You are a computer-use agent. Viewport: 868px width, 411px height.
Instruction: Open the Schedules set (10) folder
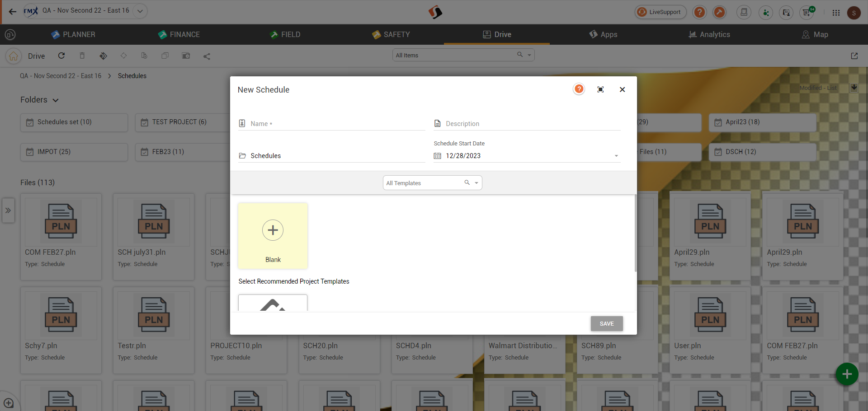pyautogui.click(x=74, y=122)
